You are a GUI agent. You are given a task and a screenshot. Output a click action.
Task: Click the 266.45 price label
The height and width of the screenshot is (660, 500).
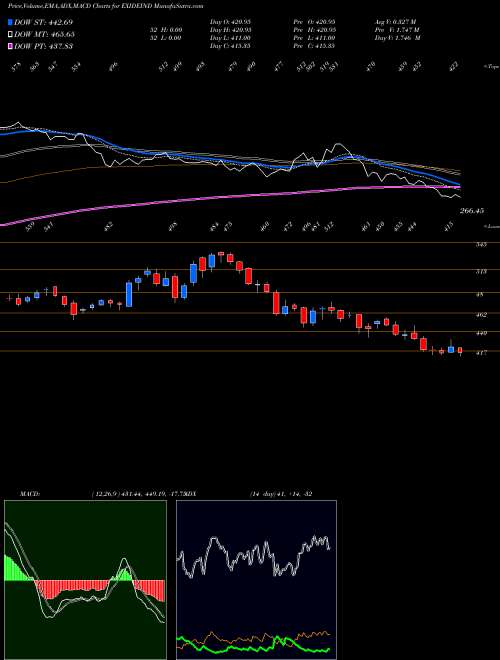tap(471, 210)
